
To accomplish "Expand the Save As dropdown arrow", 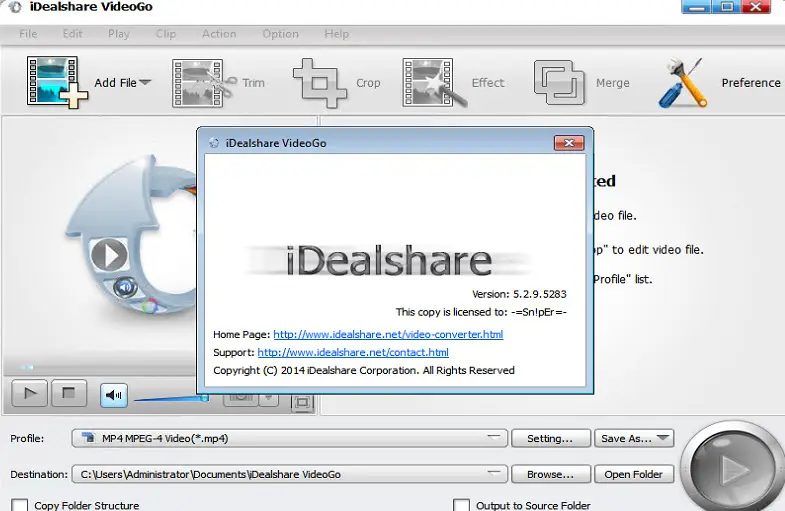I will pos(663,438).
